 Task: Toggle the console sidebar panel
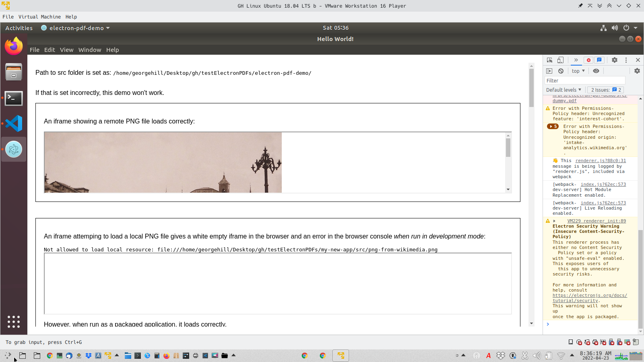point(550,71)
